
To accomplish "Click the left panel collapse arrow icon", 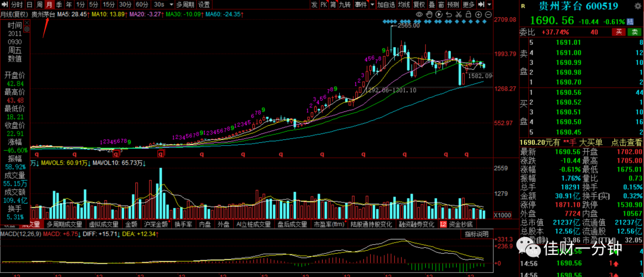I will pyautogui.click(x=5, y=5).
